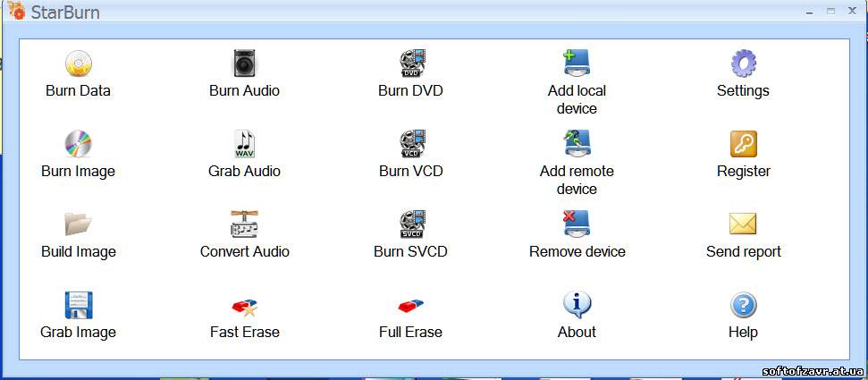Minimize the StarBurn window
The height and width of the screenshot is (380, 868).
click(811, 11)
